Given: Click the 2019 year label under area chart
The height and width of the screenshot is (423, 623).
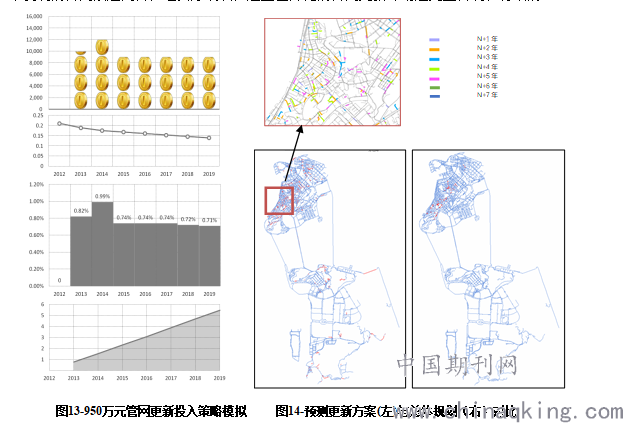Looking at the screenshot, I should [219, 378].
